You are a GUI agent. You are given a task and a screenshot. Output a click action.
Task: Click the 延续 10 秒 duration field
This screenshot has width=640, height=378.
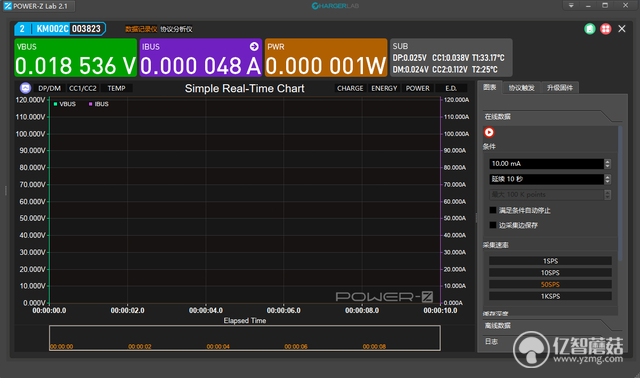point(547,179)
